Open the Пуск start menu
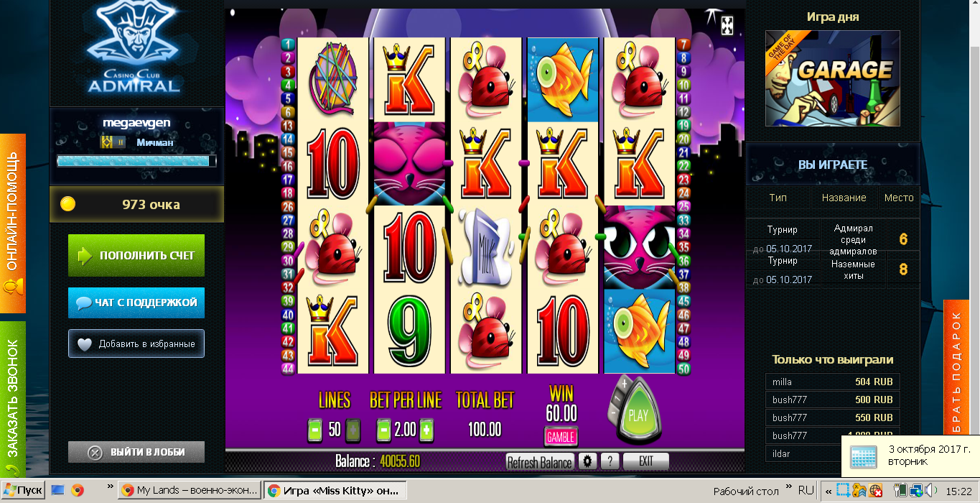Image resolution: width=980 pixels, height=503 pixels. 23,491
